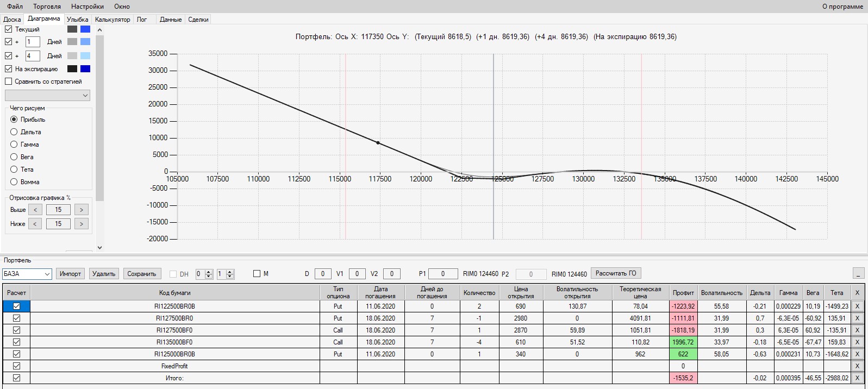Toggle the +1 Дней curve checkbox
Image resolution: width=868 pixels, height=389 pixels.
coord(8,42)
